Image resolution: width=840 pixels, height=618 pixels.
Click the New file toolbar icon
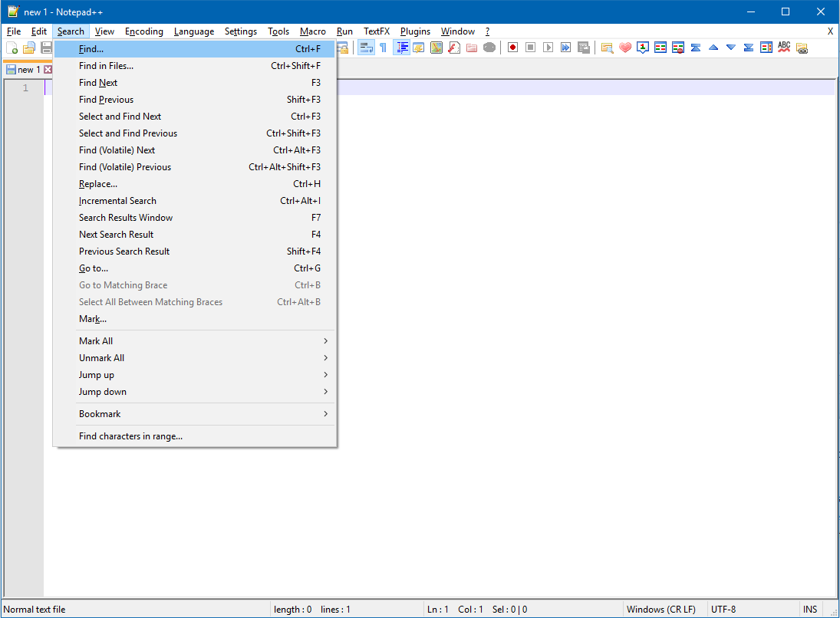click(12, 48)
